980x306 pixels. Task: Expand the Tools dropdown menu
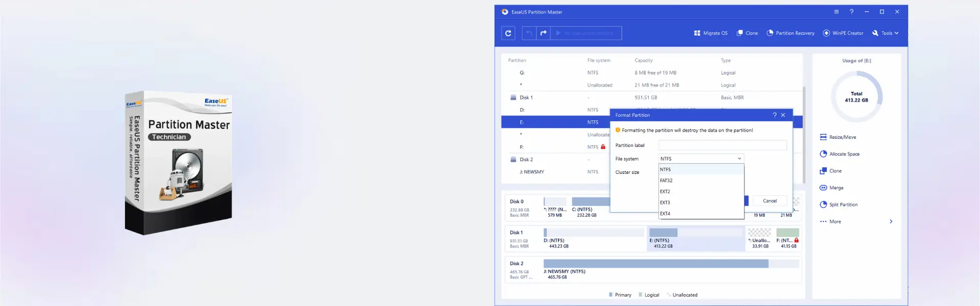click(886, 33)
